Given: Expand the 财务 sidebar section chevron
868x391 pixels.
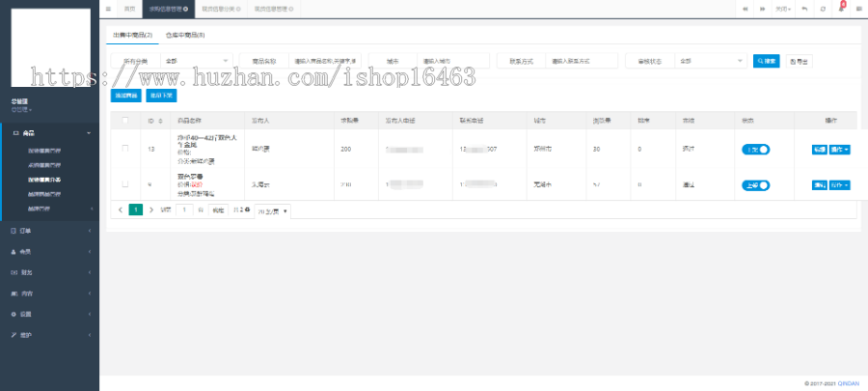Looking at the screenshot, I should click(90, 272).
